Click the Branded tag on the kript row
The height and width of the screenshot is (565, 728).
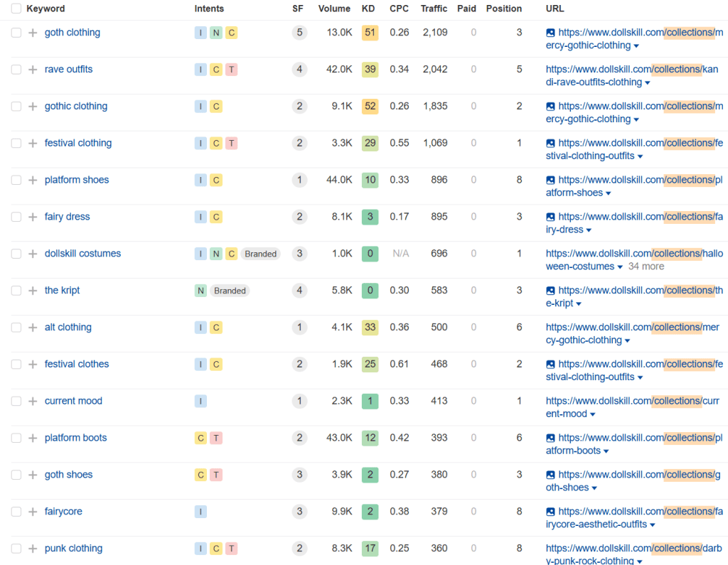coord(230,291)
